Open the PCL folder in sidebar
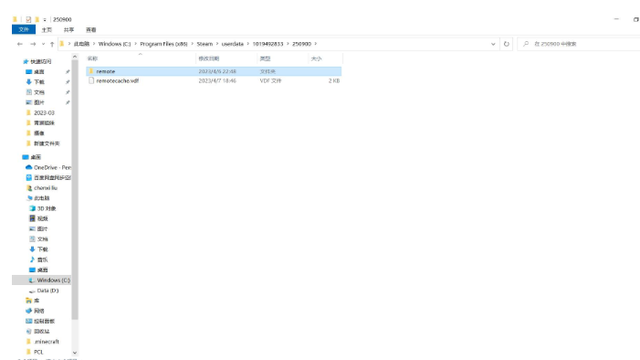The width and height of the screenshot is (640, 360). click(38, 352)
